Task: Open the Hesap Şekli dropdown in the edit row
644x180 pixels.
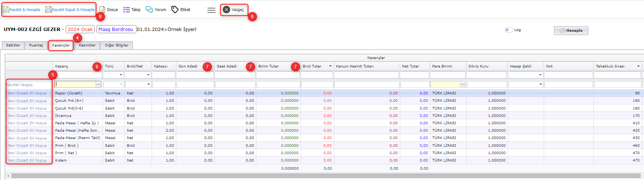Action: pyautogui.click(x=540, y=84)
